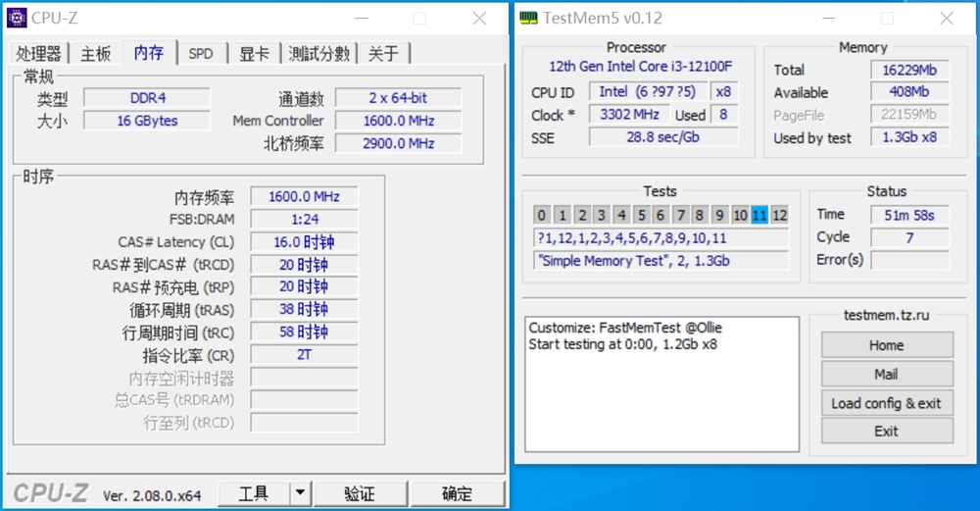Viewport: 980px width, 511px height.
Task: Close the CPU-Z window
Action: (x=479, y=18)
